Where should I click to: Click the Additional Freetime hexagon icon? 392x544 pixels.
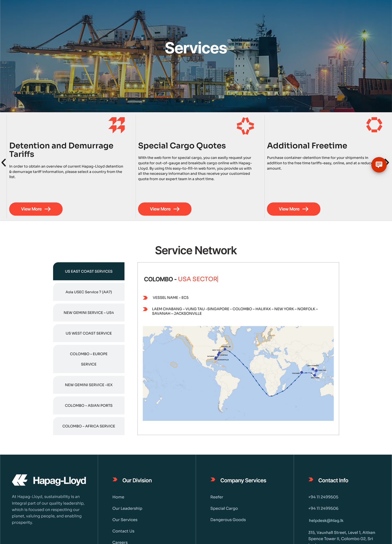point(374,125)
